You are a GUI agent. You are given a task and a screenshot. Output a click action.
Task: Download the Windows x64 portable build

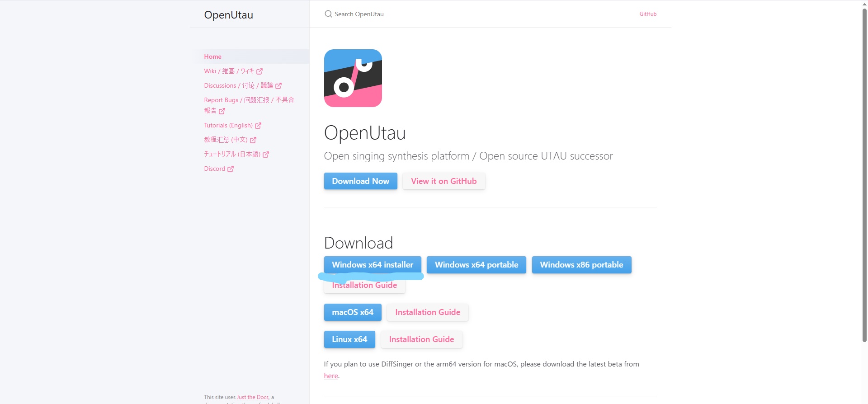476,265
